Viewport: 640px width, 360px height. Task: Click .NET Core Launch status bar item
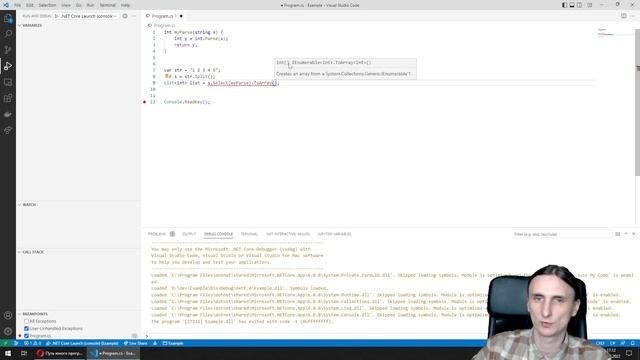(x=82, y=343)
